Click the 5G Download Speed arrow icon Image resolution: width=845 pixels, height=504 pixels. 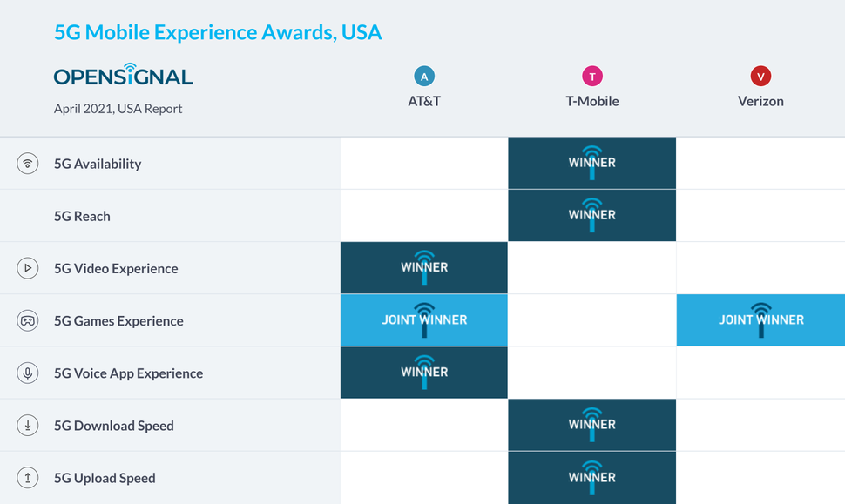(28, 426)
